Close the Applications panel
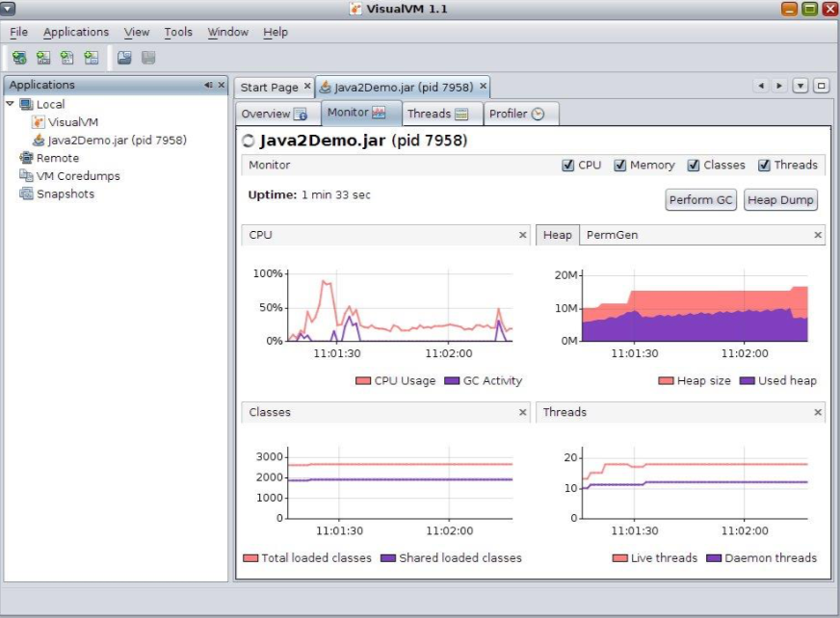Viewport: 840px width, 618px height. tap(222, 85)
